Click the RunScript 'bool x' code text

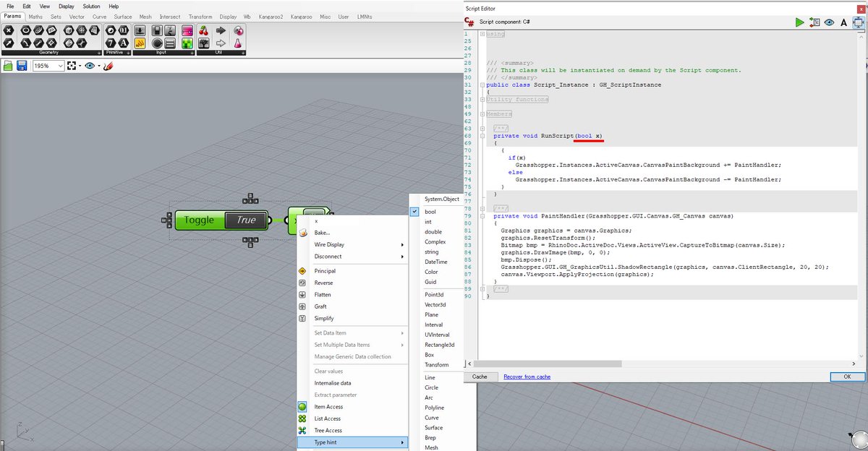pyautogui.click(x=590, y=136)
